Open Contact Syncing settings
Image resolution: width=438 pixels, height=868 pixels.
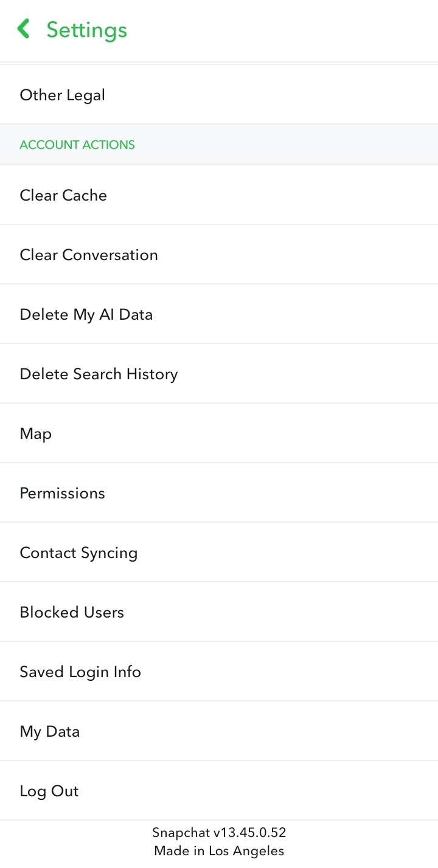[219, 553]
